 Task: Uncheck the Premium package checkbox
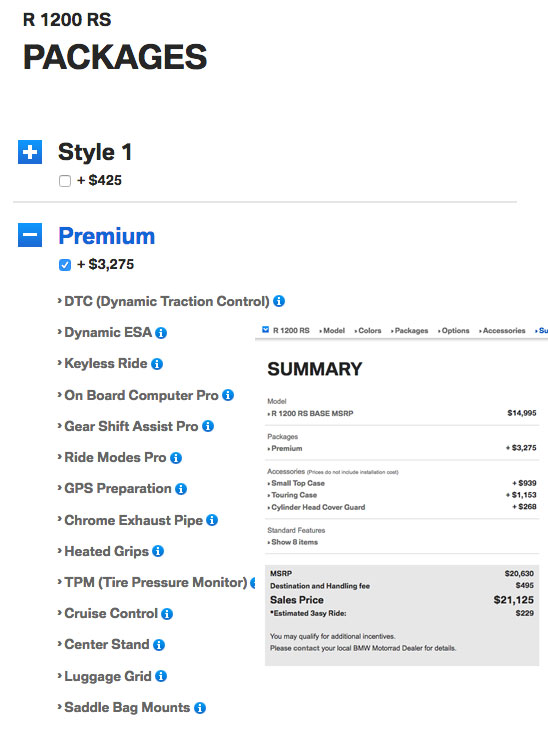coord(65,265)
